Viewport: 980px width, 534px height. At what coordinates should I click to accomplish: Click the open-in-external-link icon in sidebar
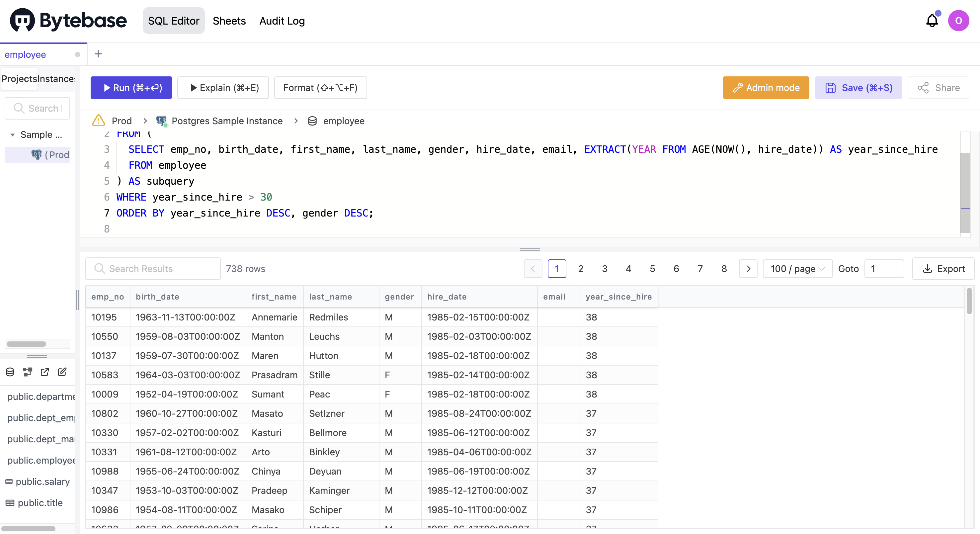point(44,372)
